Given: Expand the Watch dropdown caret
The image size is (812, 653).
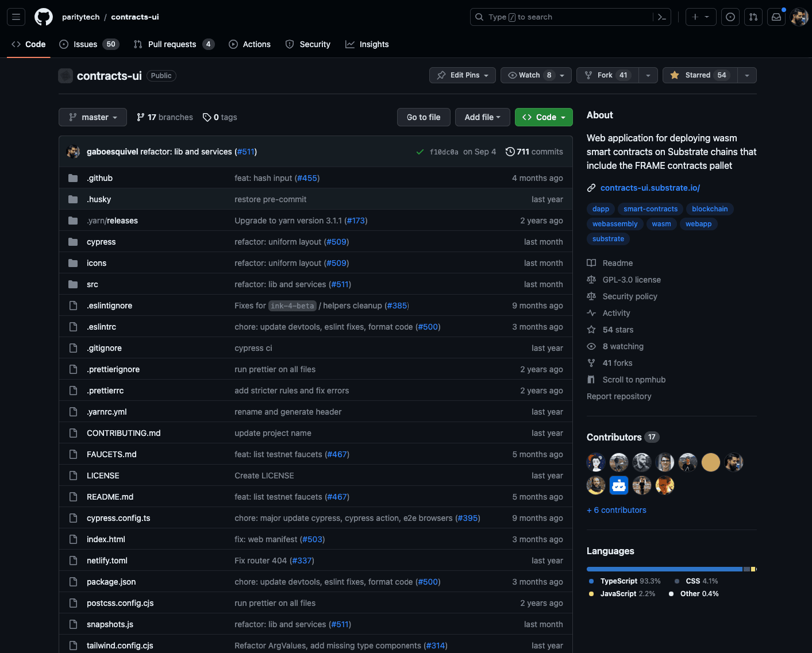Looking at the screenshot, I should point(563,75).
